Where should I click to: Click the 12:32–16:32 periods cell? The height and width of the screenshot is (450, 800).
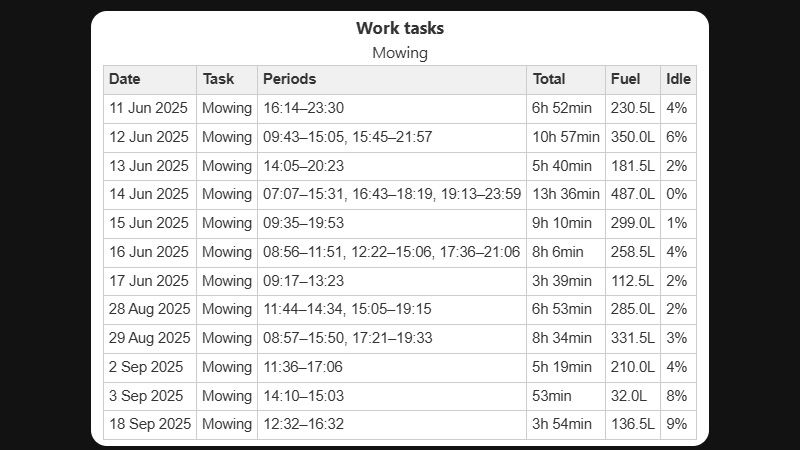click(x=303, y=425)
